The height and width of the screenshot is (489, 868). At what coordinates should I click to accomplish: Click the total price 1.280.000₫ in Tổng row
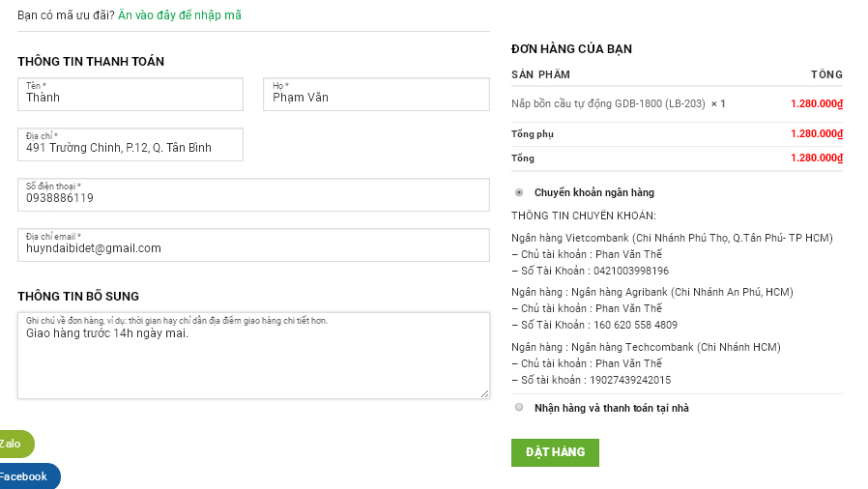(816, 158)
